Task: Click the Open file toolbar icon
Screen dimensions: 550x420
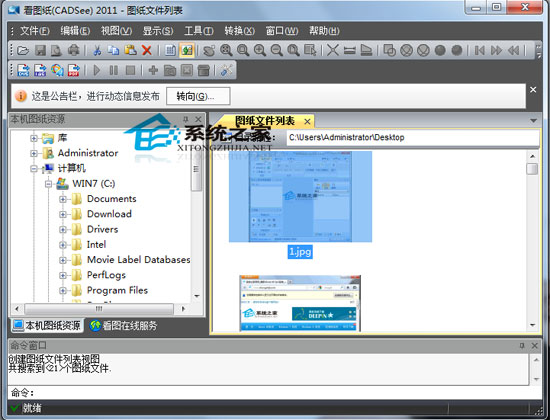Action: click(x=23, y=51)
